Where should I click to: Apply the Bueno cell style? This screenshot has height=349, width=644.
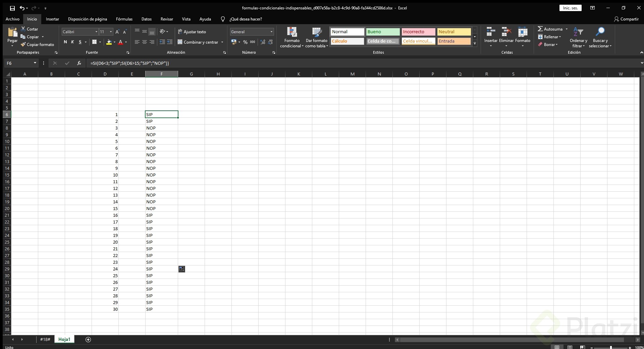[x=383, y=32]
